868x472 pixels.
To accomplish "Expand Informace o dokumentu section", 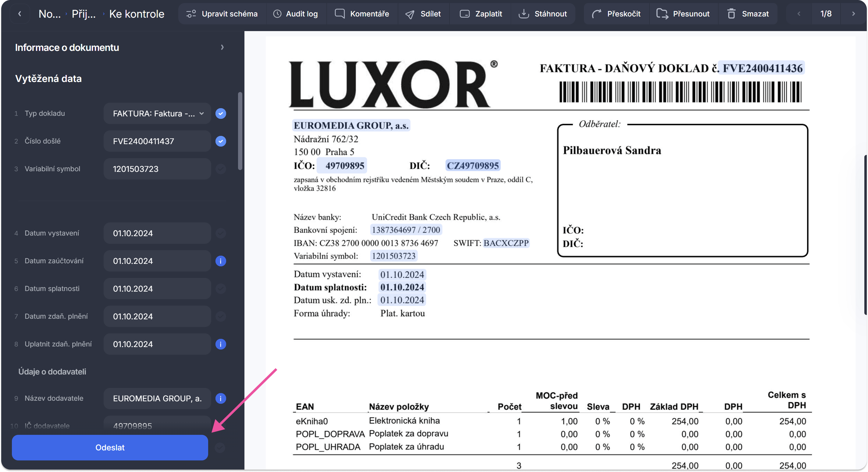I will pyautogui.click(x=222, y=48).
